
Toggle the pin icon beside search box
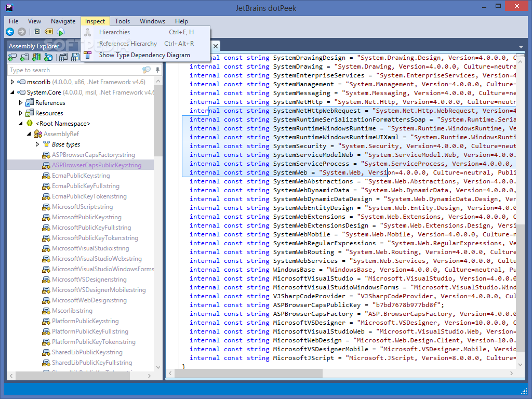tap(157, 70)
